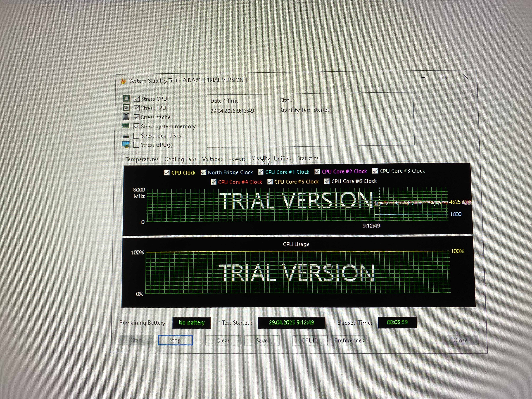
Task: Click the CPU Usage graph title
Action: tap(296, 244)
